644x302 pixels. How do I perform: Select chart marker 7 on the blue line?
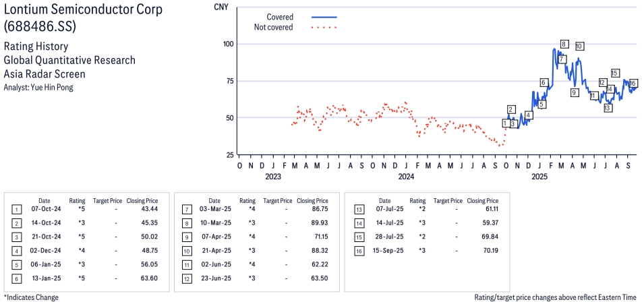click(562, 59)
